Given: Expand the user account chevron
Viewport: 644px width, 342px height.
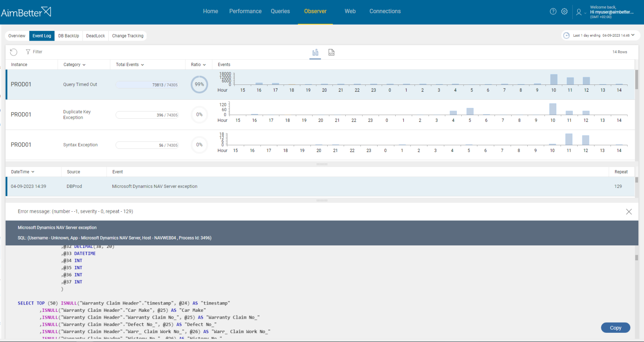Looking at the screenshot, I should coord(585,13).
